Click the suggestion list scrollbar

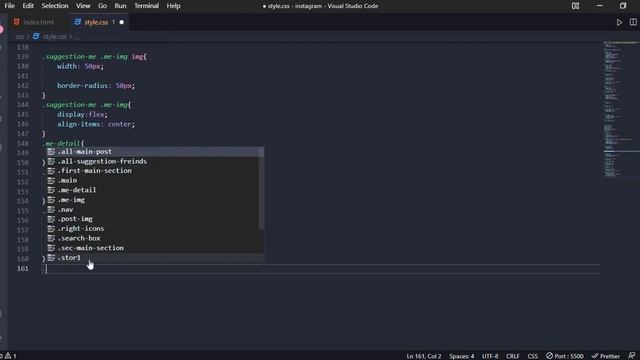[x=261, y=189]
